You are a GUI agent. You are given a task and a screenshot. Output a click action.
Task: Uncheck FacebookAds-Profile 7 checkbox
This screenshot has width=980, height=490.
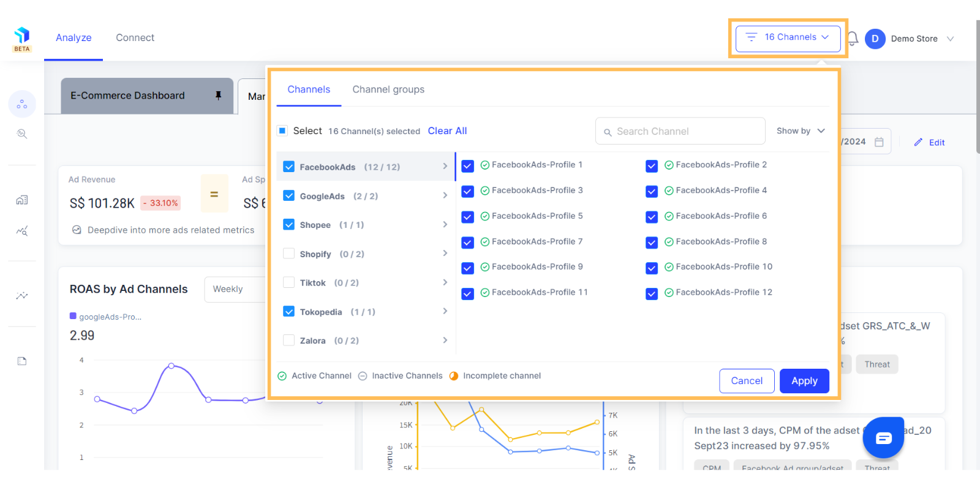point(468,243)
